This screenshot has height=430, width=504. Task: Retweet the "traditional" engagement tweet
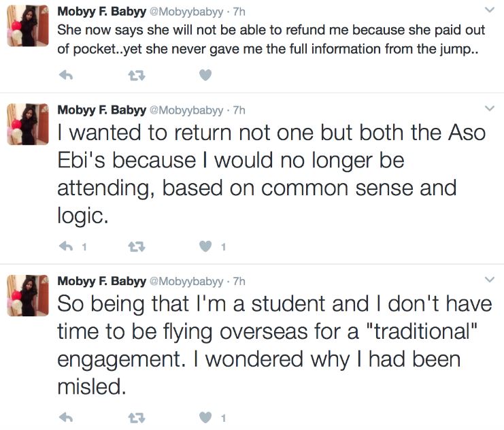[x=136, y=417]
